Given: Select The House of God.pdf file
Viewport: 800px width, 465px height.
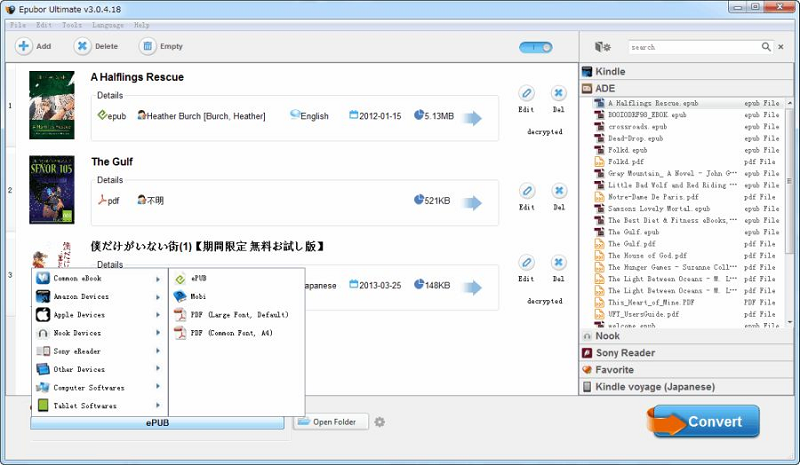Looking at the screenshot, I should click(x=687, y=256).
